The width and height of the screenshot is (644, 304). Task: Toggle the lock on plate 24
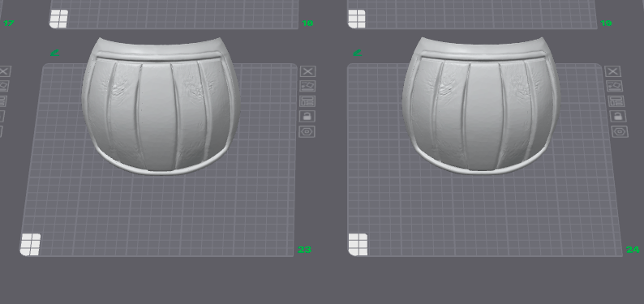tap(618, 116)
